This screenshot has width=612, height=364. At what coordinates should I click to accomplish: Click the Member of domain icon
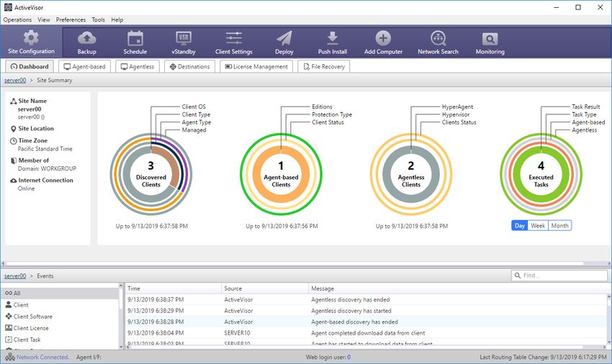13,160
